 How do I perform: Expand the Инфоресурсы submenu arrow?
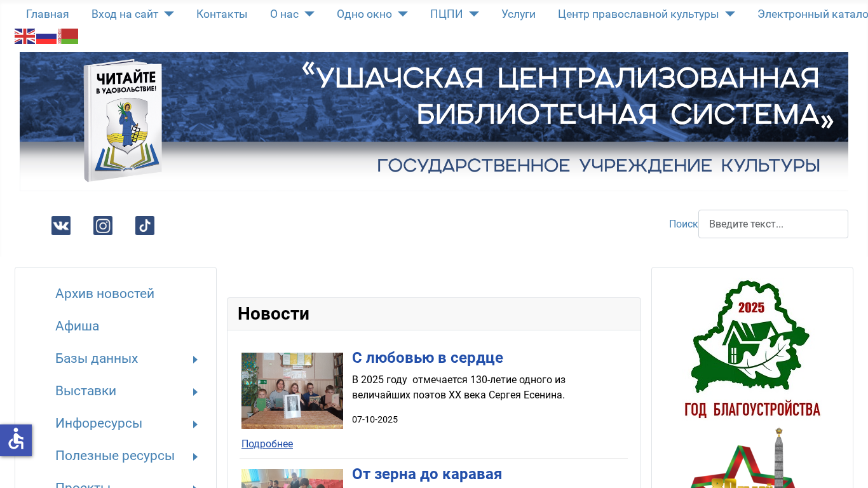pos(195,424)
